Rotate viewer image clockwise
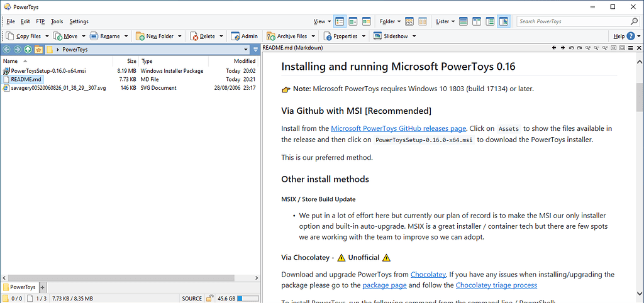The width and height of the screenshot is (644, 303). pyautogui.click(x=579, y=48)
